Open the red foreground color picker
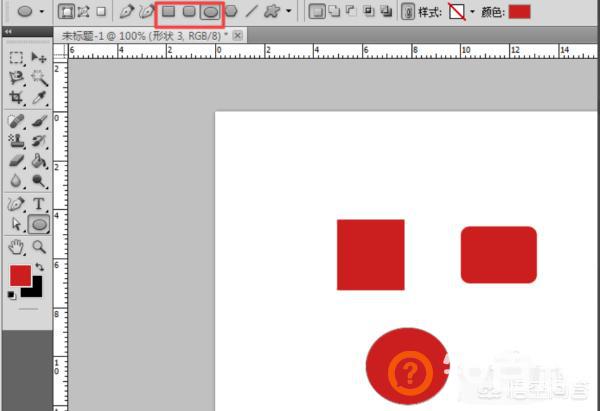Image resolution: width=600 pixels, height=411 pixels. (x=20, y=276)
